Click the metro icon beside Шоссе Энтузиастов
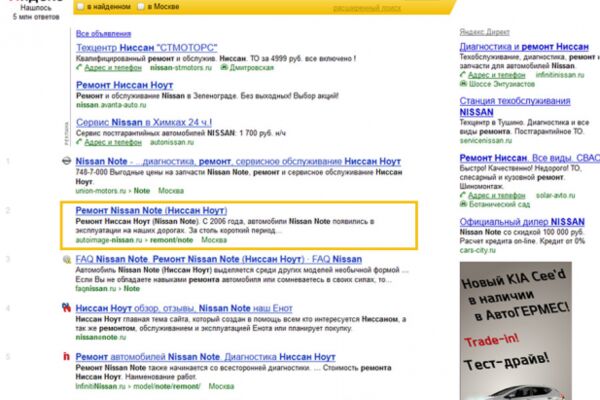Viewport: 600px width, 400px height. 463,84
